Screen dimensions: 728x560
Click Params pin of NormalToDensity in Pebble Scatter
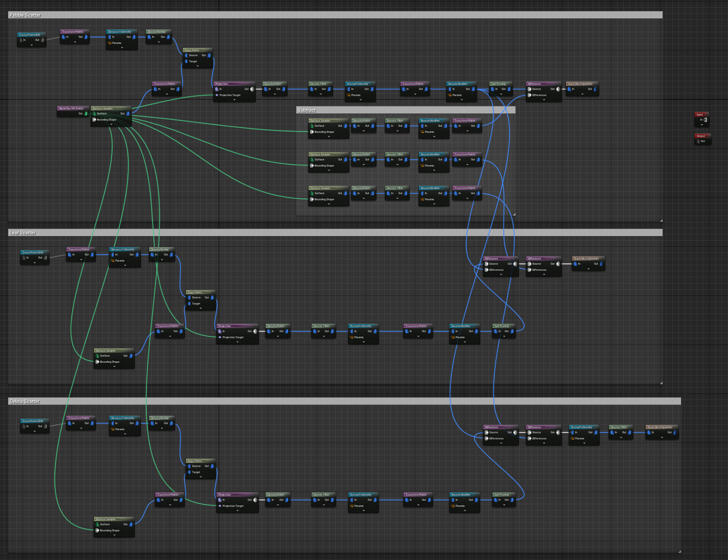(349, 95)
